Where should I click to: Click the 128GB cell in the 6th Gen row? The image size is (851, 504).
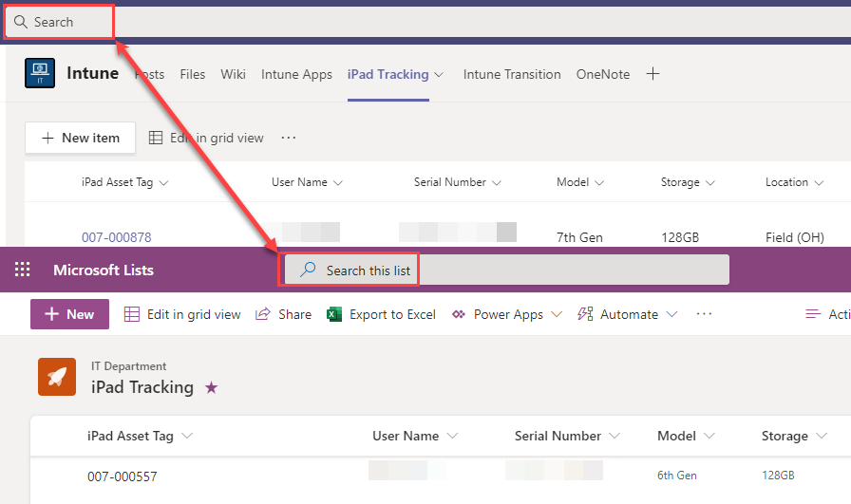[778, 476]
